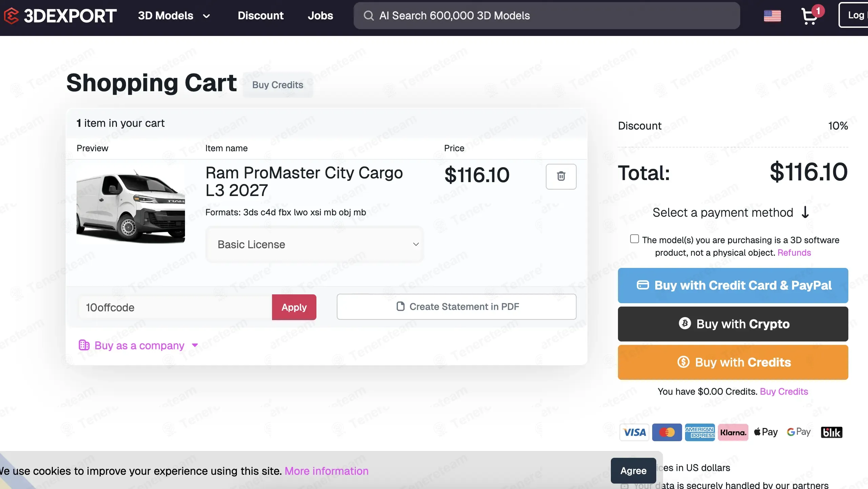
Task: Click the Google Pay logo
Action: point(799,432)
